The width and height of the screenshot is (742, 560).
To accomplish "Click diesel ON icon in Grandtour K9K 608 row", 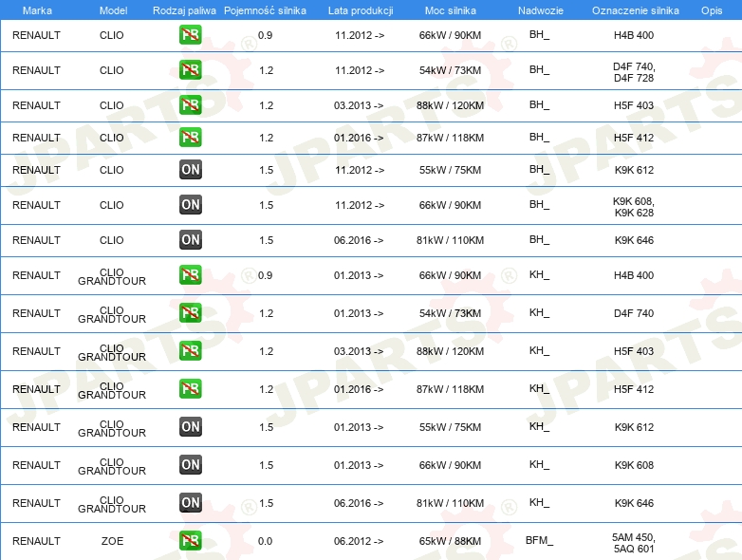I will pos(190,464).
